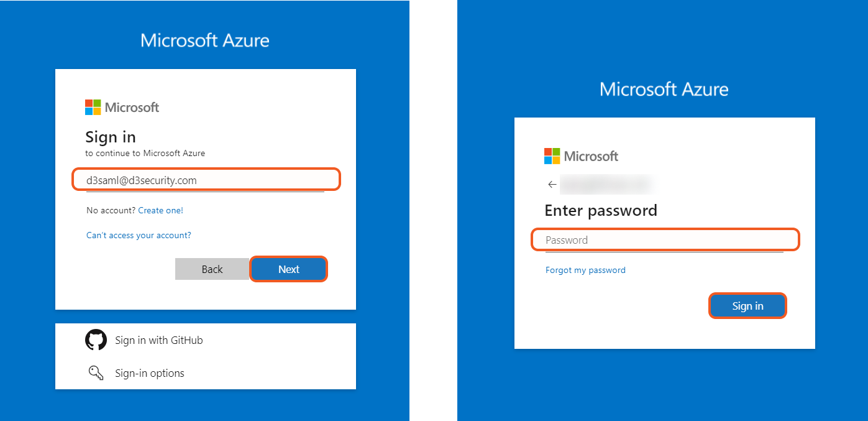Screen dimensions: 868x421
Task: Click the back arrow above Enter password
Action: click(552, 184)
